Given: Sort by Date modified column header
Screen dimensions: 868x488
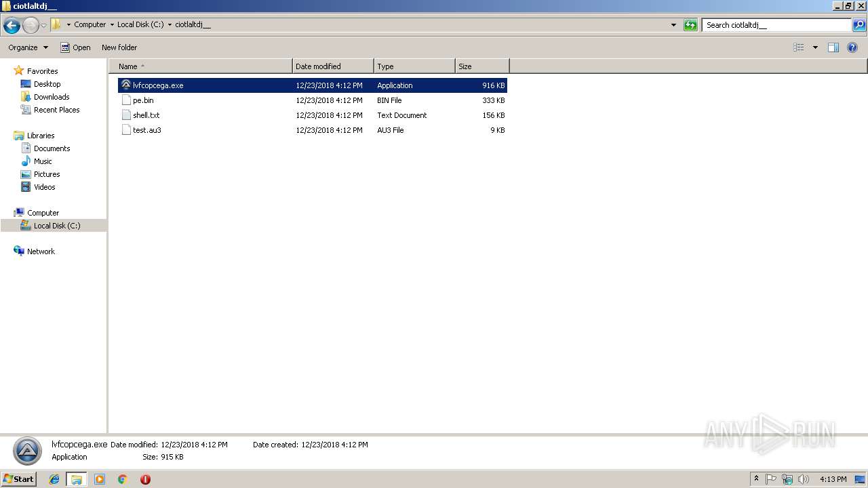Looking at the screenshot, I should [333, 66].
